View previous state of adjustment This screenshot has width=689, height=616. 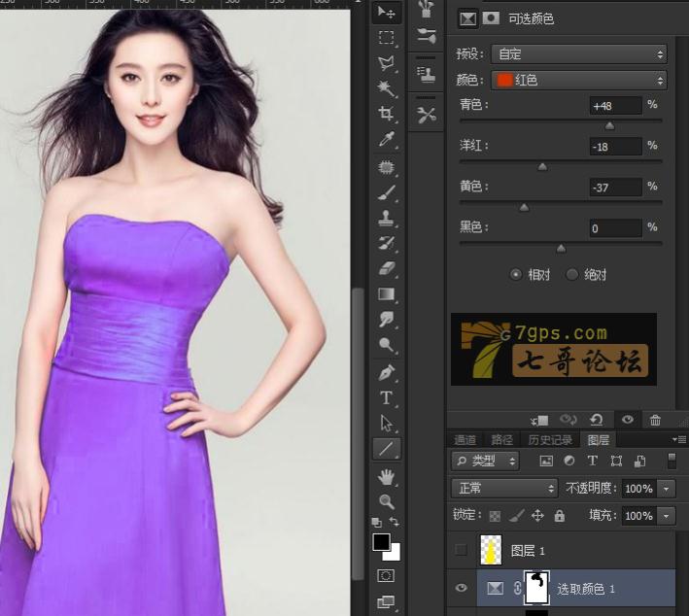pyautogui.click(x=568, y=420)
